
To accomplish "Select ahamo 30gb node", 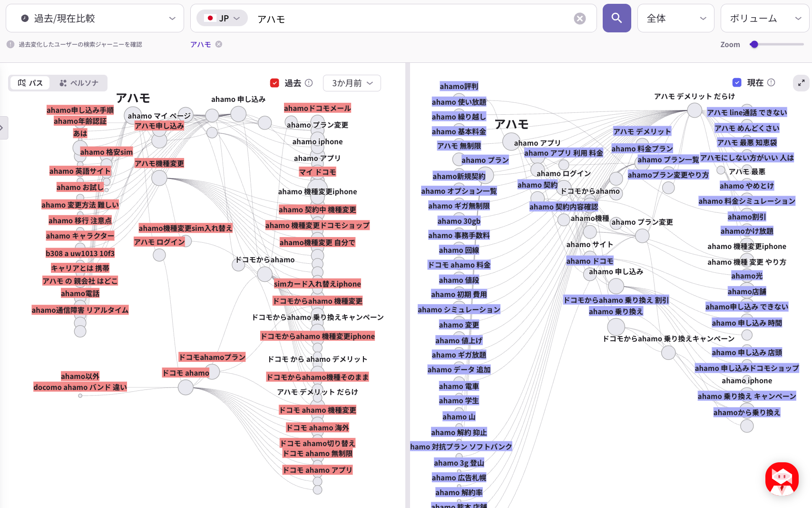I will [459, 221].
